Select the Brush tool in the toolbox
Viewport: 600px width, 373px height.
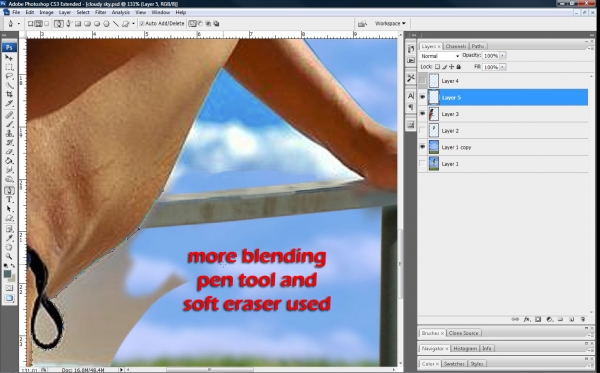coord(9,124)
